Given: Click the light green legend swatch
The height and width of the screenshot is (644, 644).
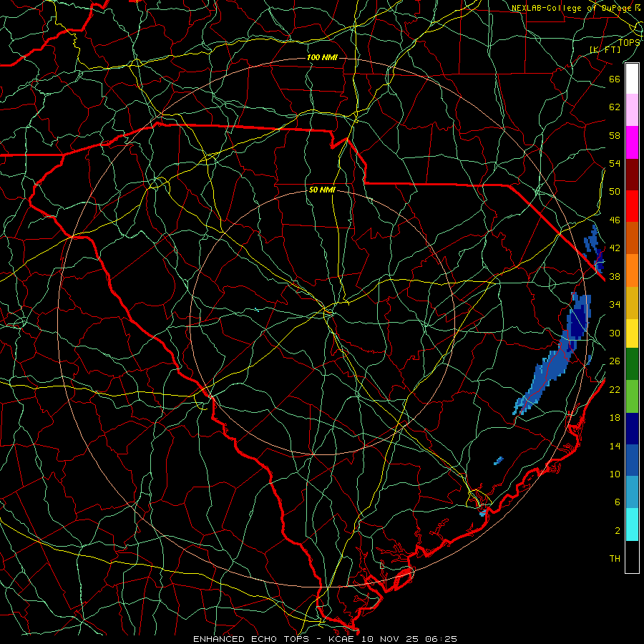Looking at the screenshot, I should (x=632, y=396).
